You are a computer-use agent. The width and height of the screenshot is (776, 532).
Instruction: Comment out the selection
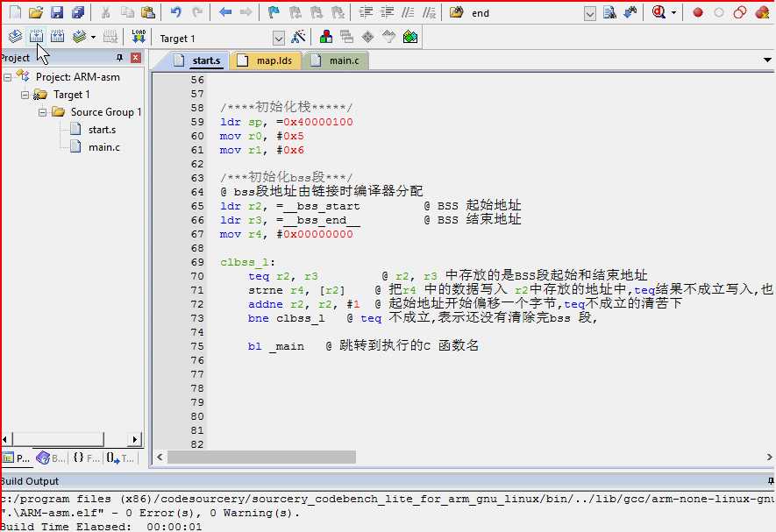click(x=409, y=12)
